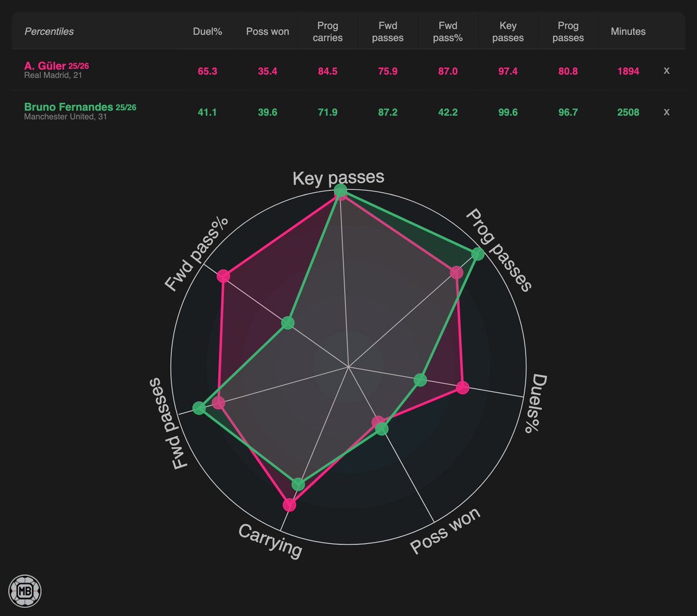Click Fernandes' Key passes value 99.6
Image resolution: width=697 pixels, height=616 pixels.
[508, 112]
